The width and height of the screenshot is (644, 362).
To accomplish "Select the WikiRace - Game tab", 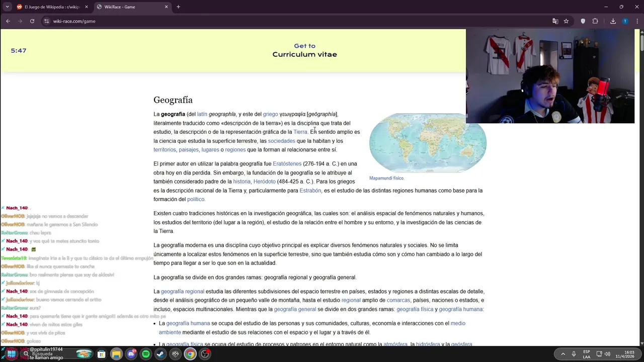I will 132,7.
